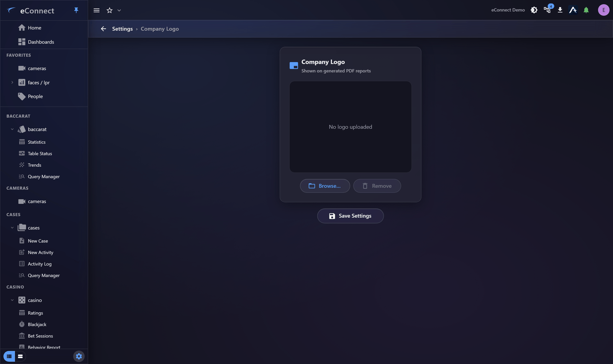Collapse the casino tree node
This screenshot has height=364, width=613.
[12, 300]
